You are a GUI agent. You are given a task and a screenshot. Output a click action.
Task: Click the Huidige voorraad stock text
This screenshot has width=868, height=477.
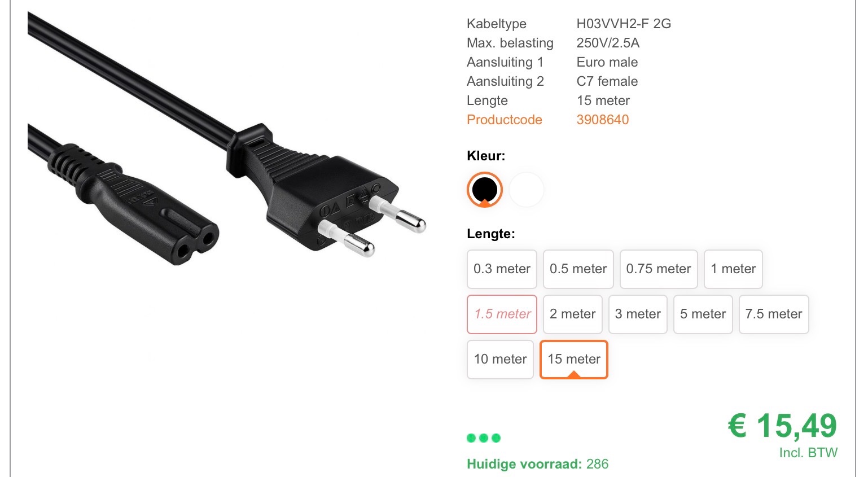(x=537, y=464)
